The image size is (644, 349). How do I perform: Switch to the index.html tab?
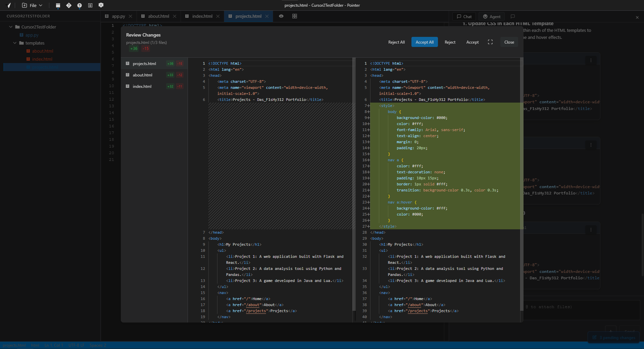click(x=202, y=16)
